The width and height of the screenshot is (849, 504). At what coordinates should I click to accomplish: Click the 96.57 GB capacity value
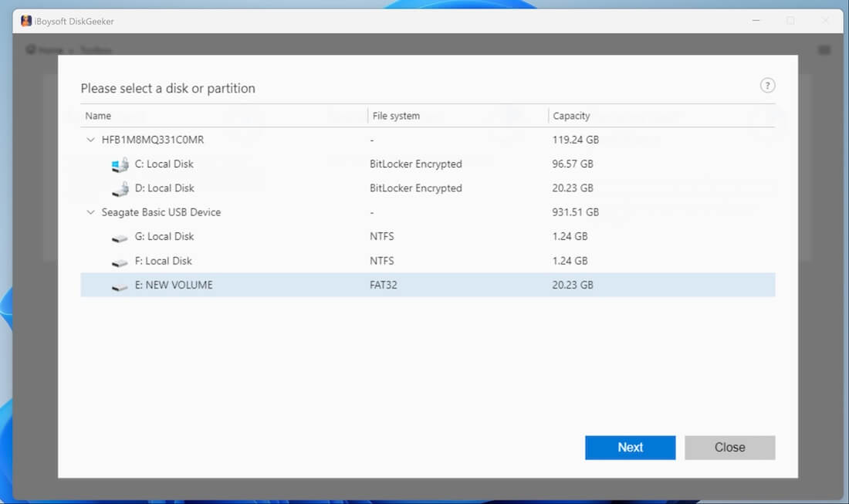(573, 164)
